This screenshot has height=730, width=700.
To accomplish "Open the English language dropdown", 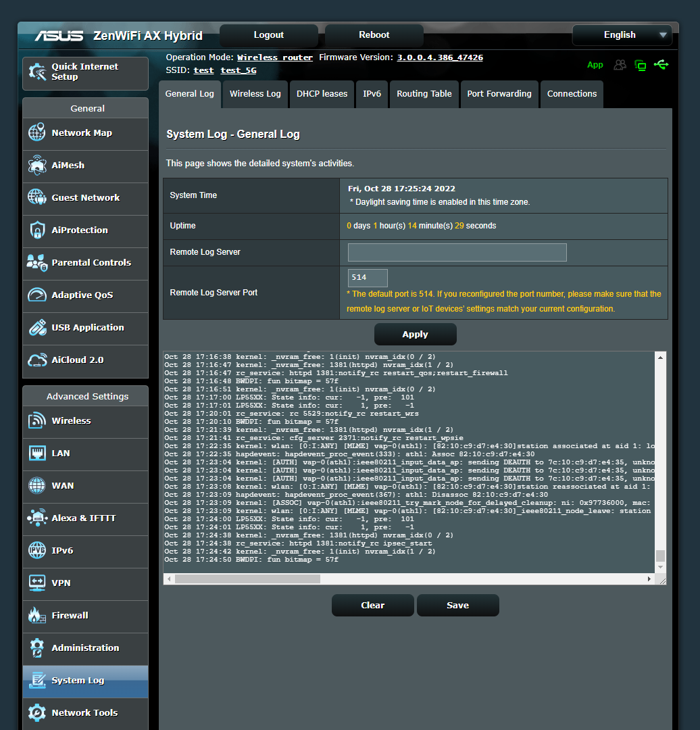I will pos(622,34).
